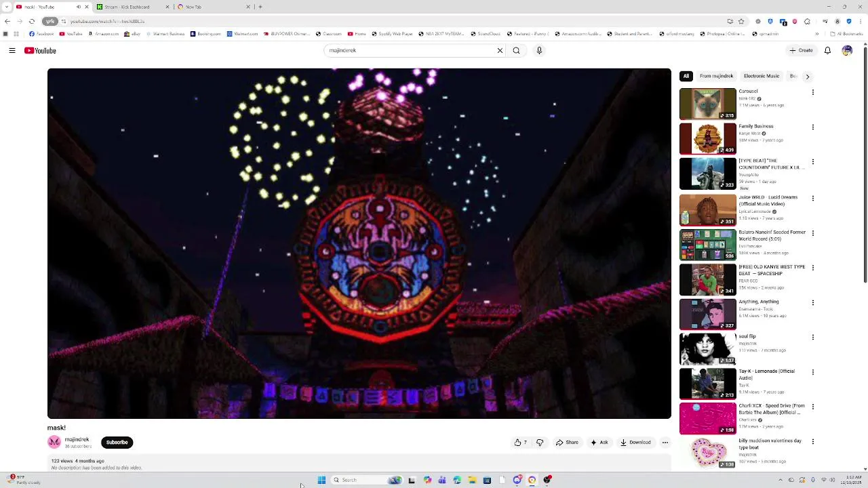The height and width of the screenshot is (488, 868).
Task: Open File Explorer from taskbar
Action: [x=472, y=480]
